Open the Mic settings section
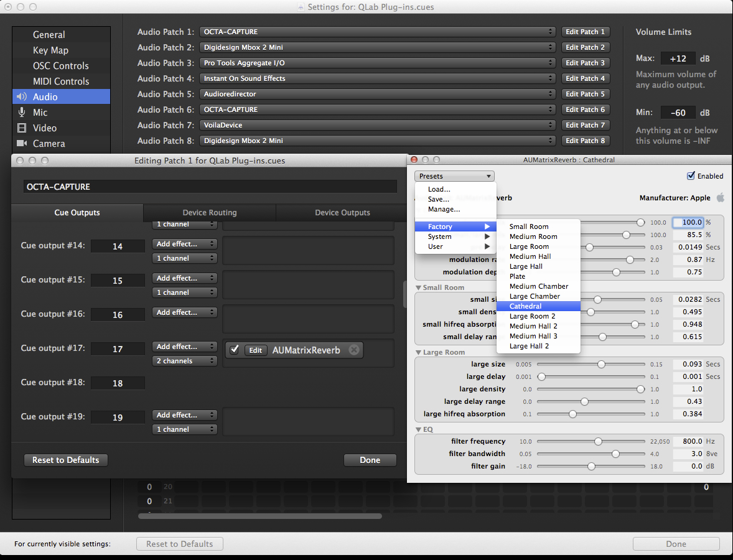The image size is (733, 560). click(40, 113)
